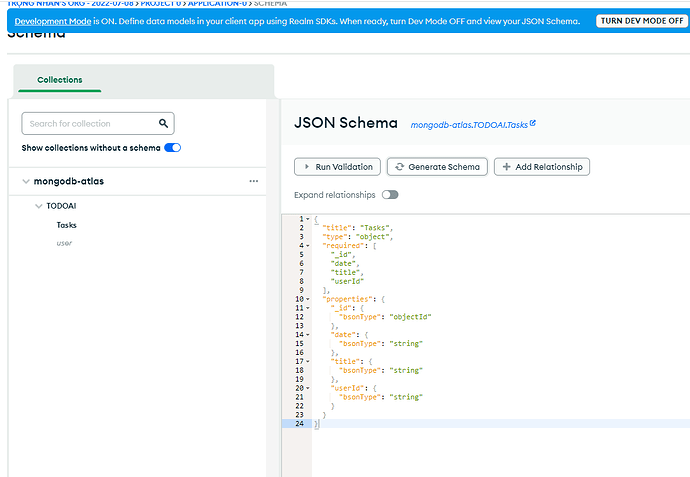Collapse the "userId" property at line 20
The image size is (690, 477).
tap(308, 389)
